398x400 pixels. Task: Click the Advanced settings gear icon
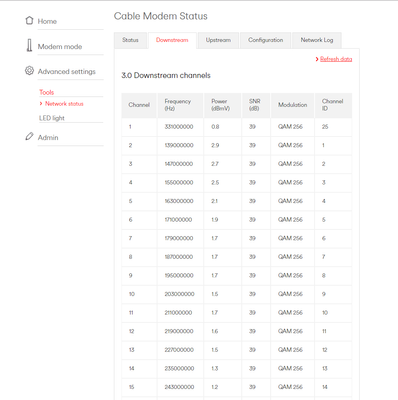click(29, 71)
